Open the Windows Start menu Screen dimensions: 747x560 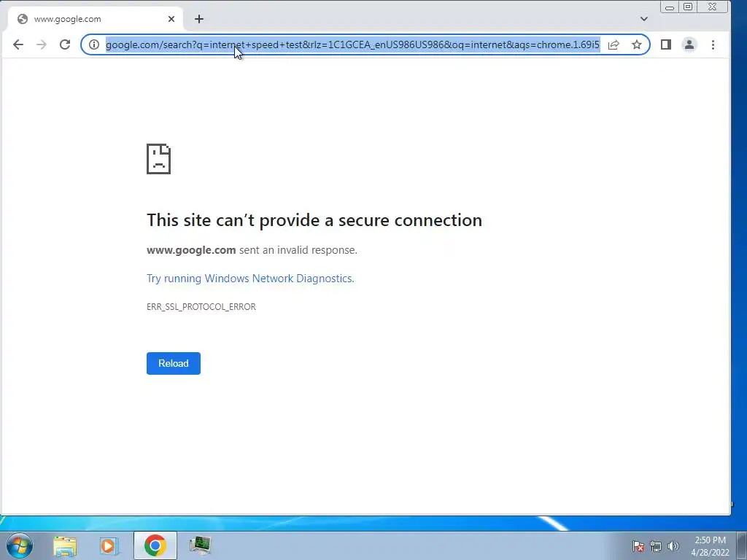coord(20,545)
